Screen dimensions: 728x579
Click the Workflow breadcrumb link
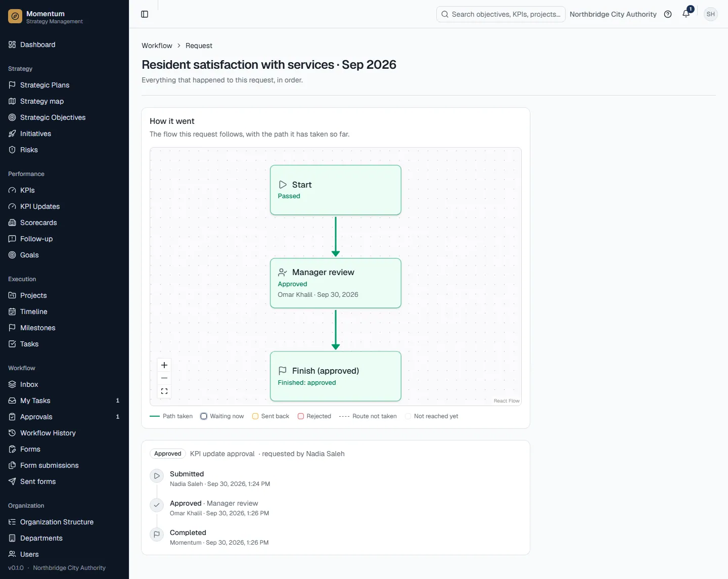click(x=157, y=46)
